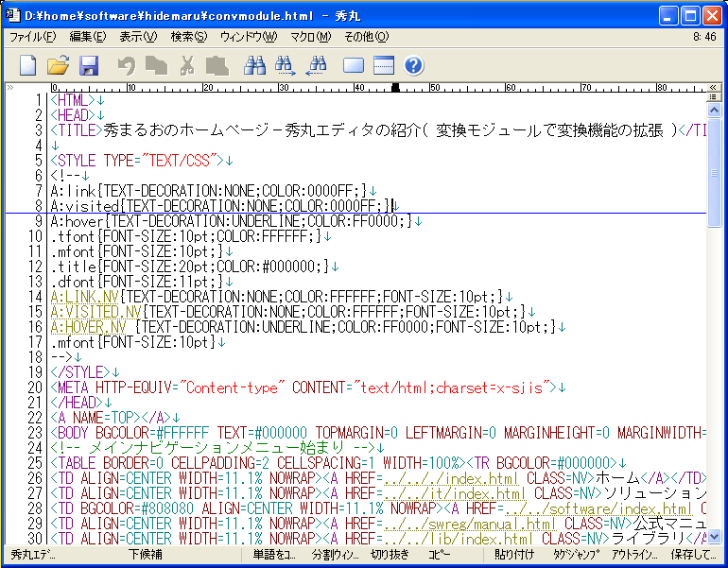This screenshot has height=568, width=728.
Task: Open the ファイル(F) menu
Action: click(32, 37)
